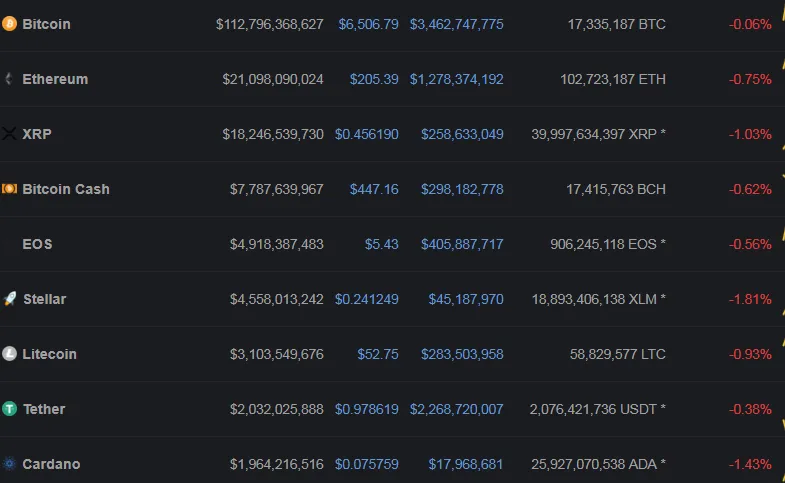Open the Cardano coin page
785x483 pixels.
coord(51,464)
